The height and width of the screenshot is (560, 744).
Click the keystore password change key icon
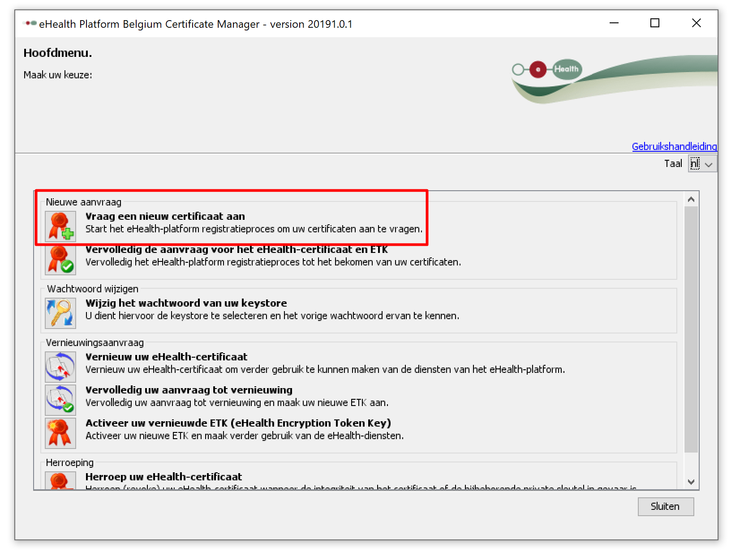60,313
